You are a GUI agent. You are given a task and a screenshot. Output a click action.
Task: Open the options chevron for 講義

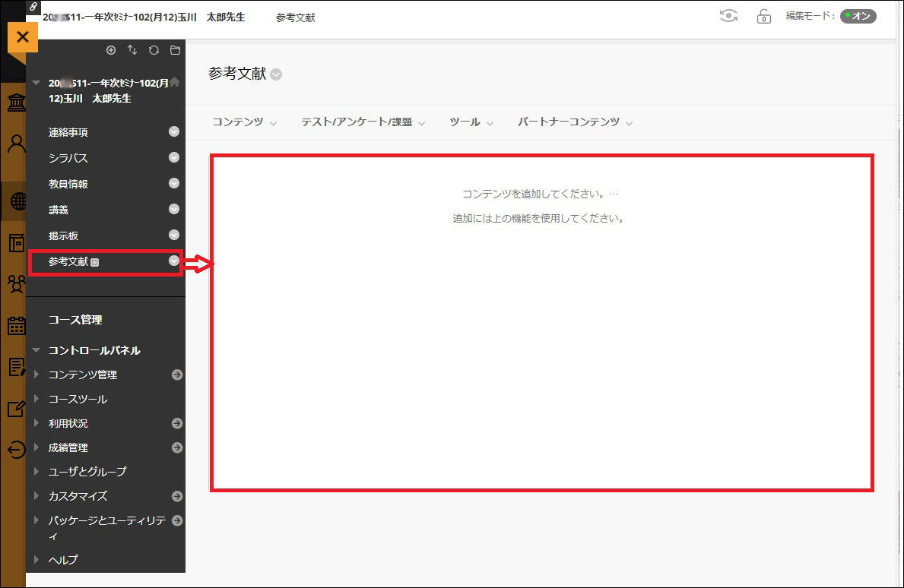[174, 209]
